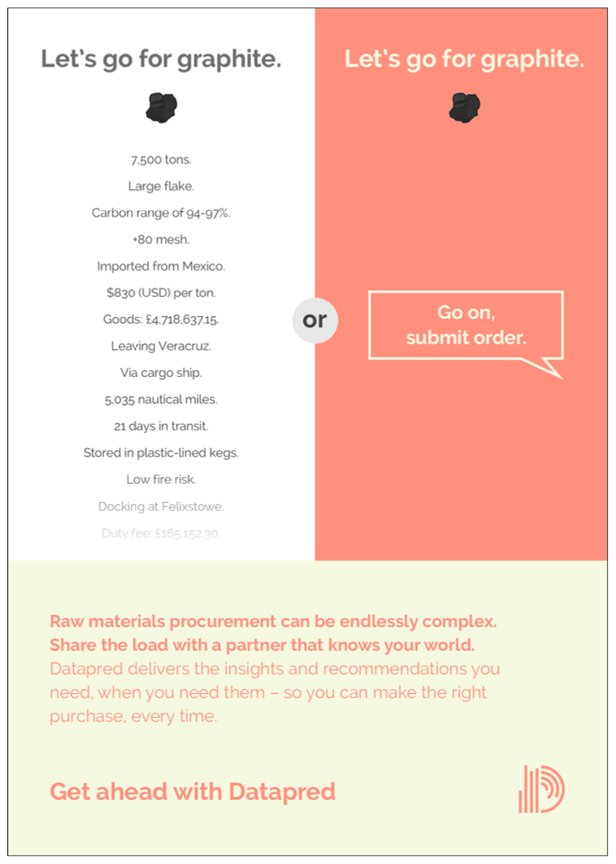Image resolution: width=616 pixels, height=864 pixels.
Task: Click the "21 days in transit." line
Action: [x=161, y=425]
